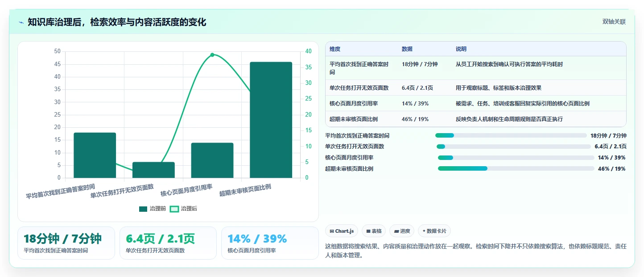
Task: Click table cell 46% / 19%
Action: [x=415, y=119]
